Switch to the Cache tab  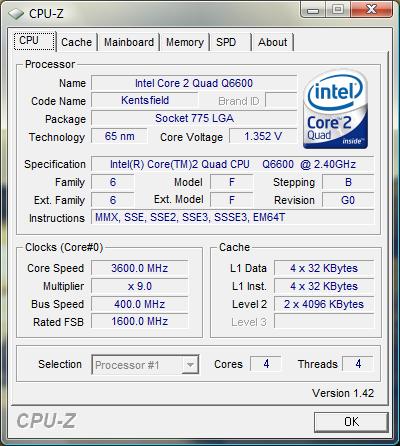point(76,42)
